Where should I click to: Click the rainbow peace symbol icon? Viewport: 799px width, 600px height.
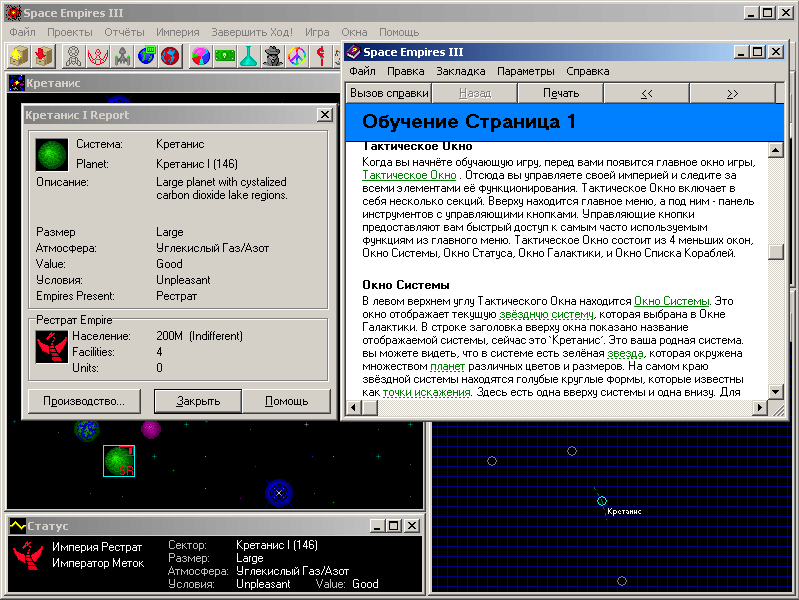pos(296,55)
